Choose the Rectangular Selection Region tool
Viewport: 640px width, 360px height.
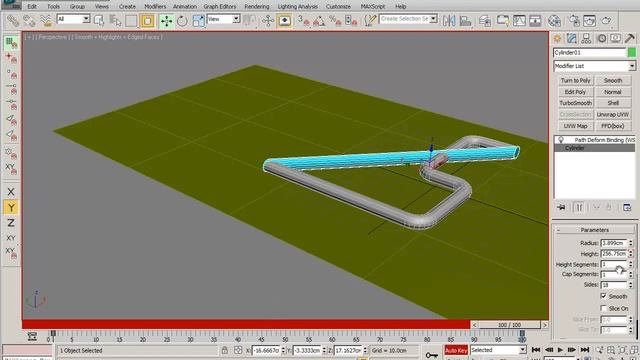pos(131,20)
